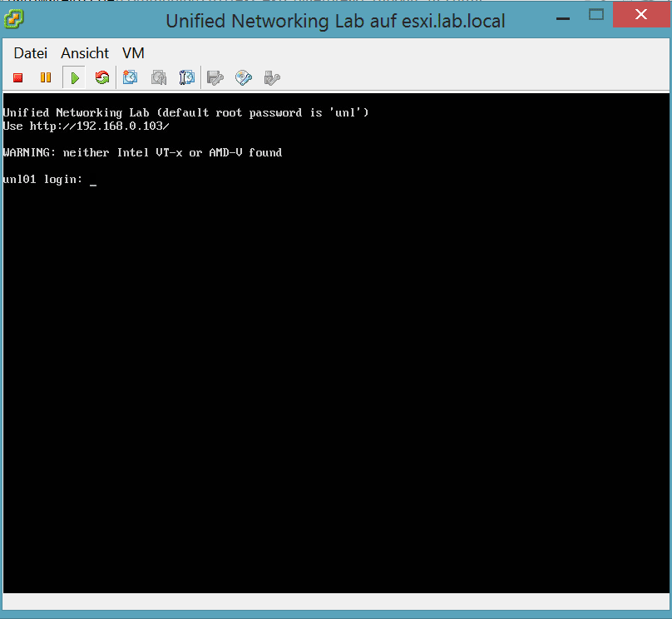The height and width of the screenshot is (619, 672).
Task: Connect floppy device toolbar icon
Action: 215,77
